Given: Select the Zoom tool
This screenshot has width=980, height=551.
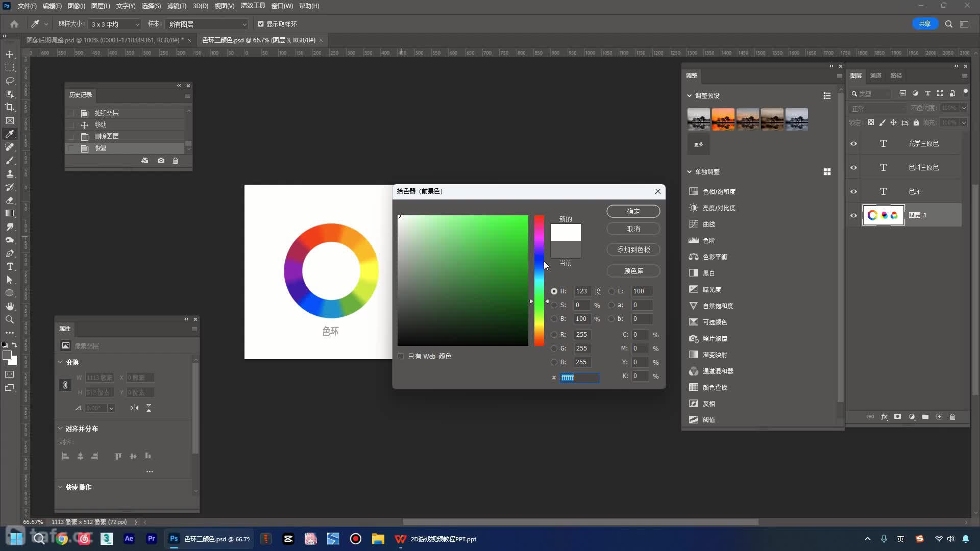Looking at the screenshot, I should 10,319.
